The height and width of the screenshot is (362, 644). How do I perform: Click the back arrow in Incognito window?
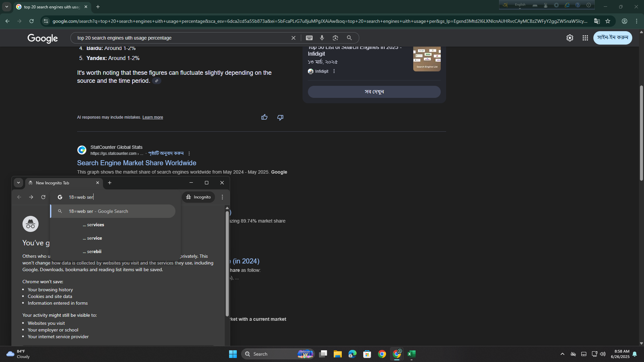point(19,197)
